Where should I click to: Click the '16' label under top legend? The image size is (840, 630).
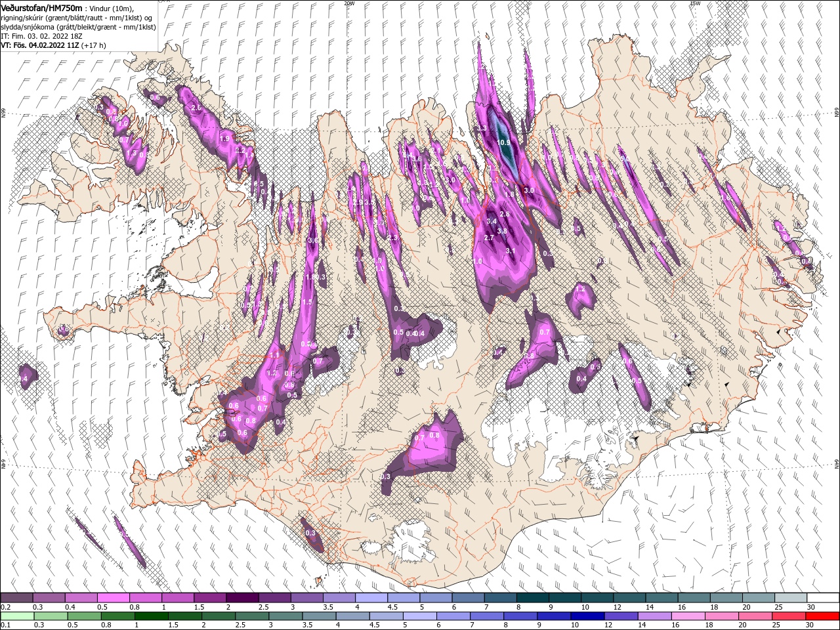pyautogui.click(x=682, y=607)
